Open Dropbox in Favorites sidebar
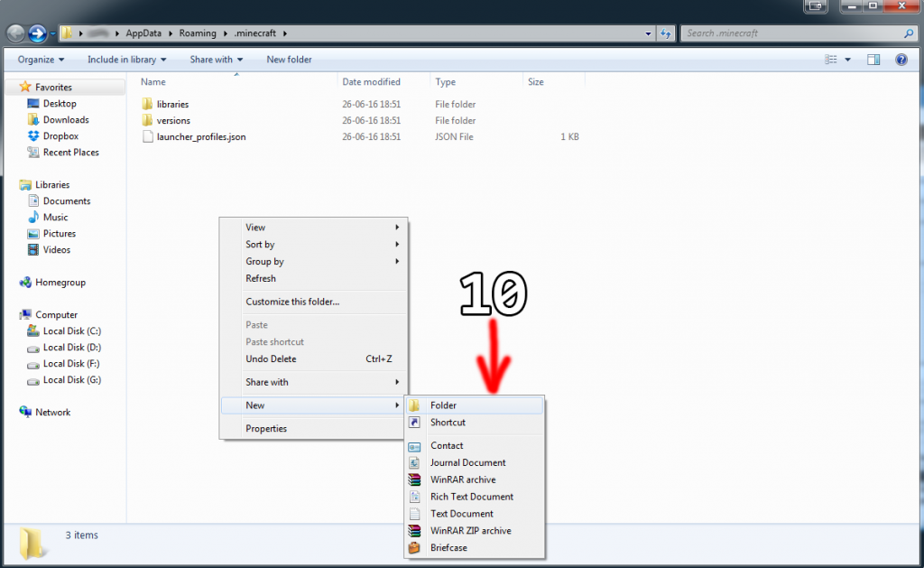The height and width of the screenshot is (568, 924). 60,136
